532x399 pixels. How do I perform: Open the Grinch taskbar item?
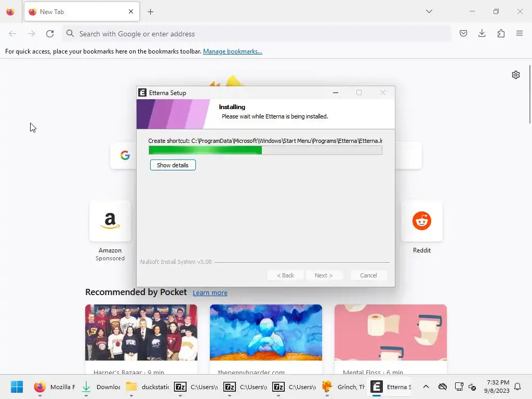343,387
